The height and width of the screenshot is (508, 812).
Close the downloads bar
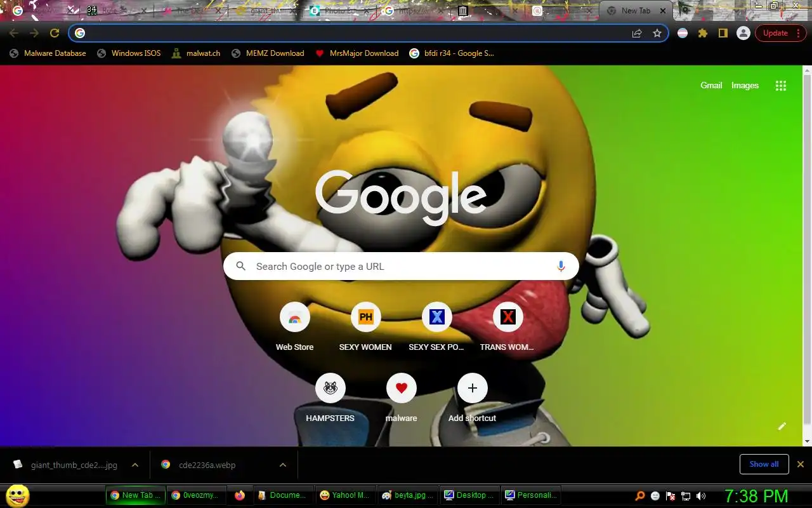point(801,464)
